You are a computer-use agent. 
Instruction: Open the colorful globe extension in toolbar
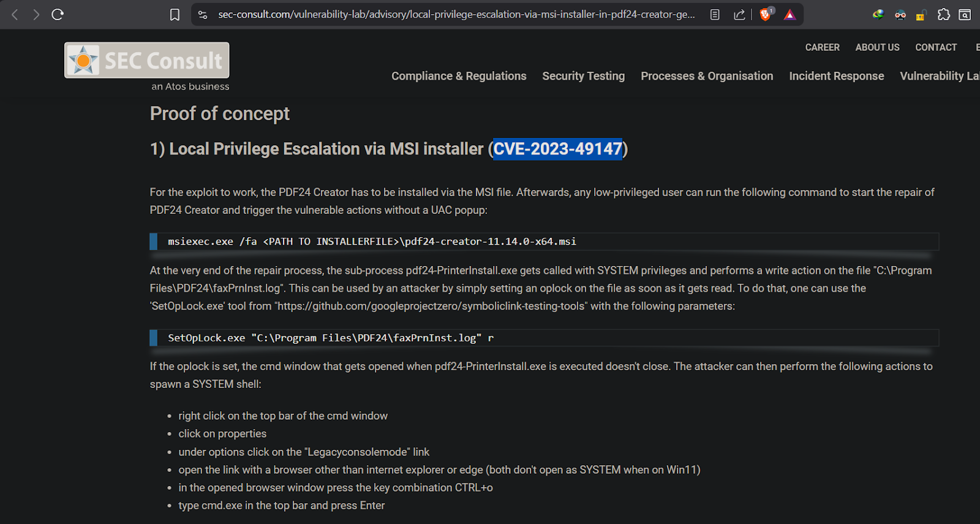pyautogui.click(x=878, y=15)
